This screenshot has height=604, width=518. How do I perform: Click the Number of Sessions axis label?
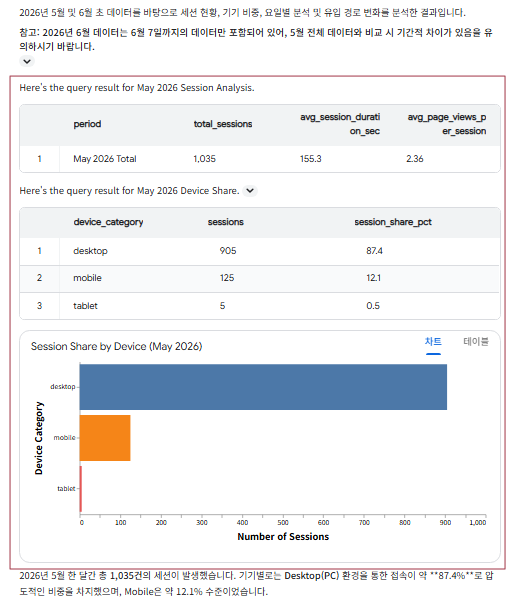pos(283,537)
